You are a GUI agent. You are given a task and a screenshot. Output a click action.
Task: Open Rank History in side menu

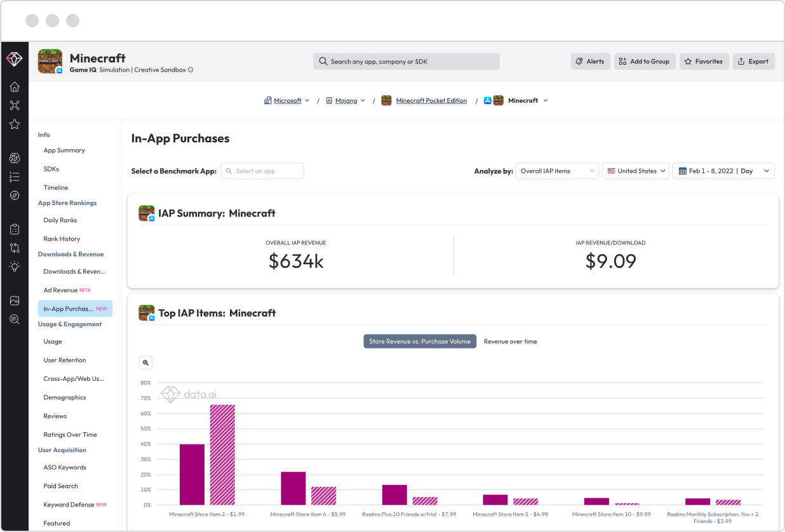62,239
